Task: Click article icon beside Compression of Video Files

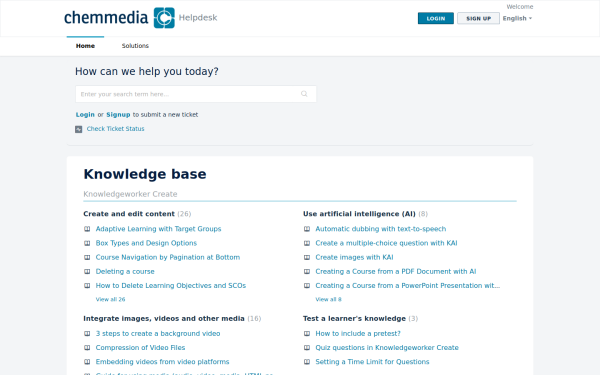Action: tap(87, 347)
